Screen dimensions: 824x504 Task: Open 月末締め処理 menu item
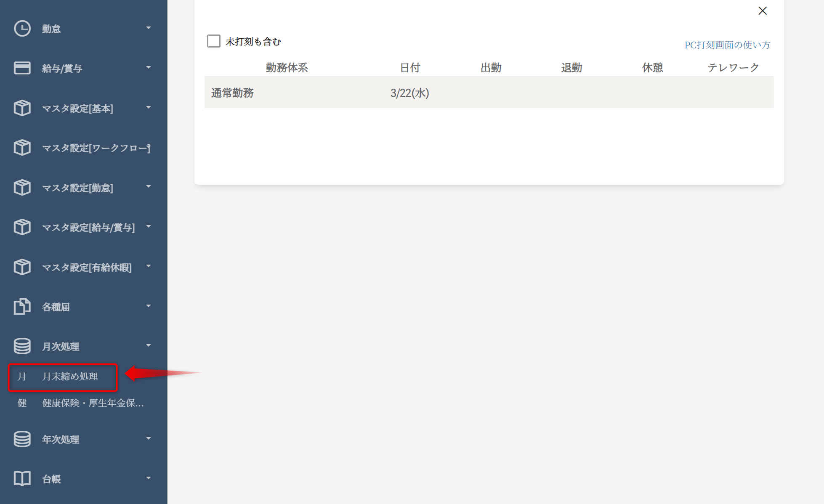(x=70, y=377)
